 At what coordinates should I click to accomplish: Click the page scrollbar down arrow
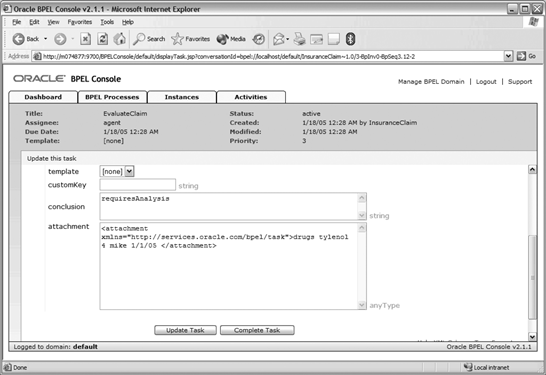[532, 336]
